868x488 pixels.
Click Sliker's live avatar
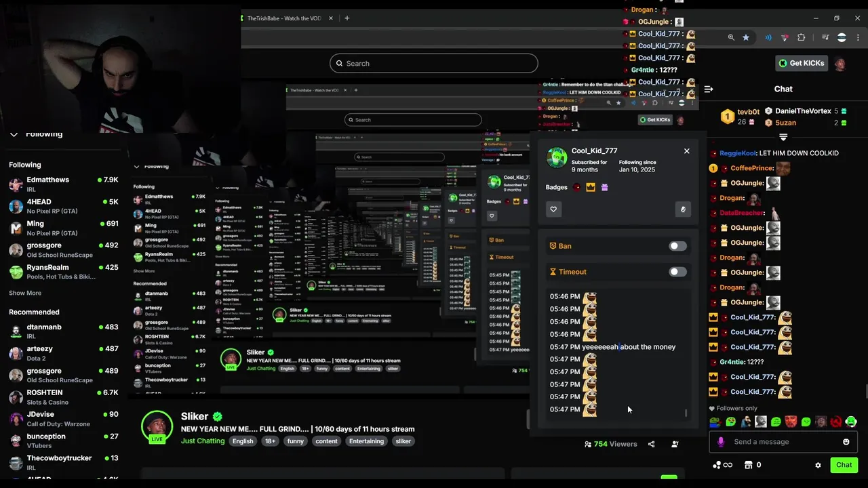pyautogui.click(x=157, y=427)
